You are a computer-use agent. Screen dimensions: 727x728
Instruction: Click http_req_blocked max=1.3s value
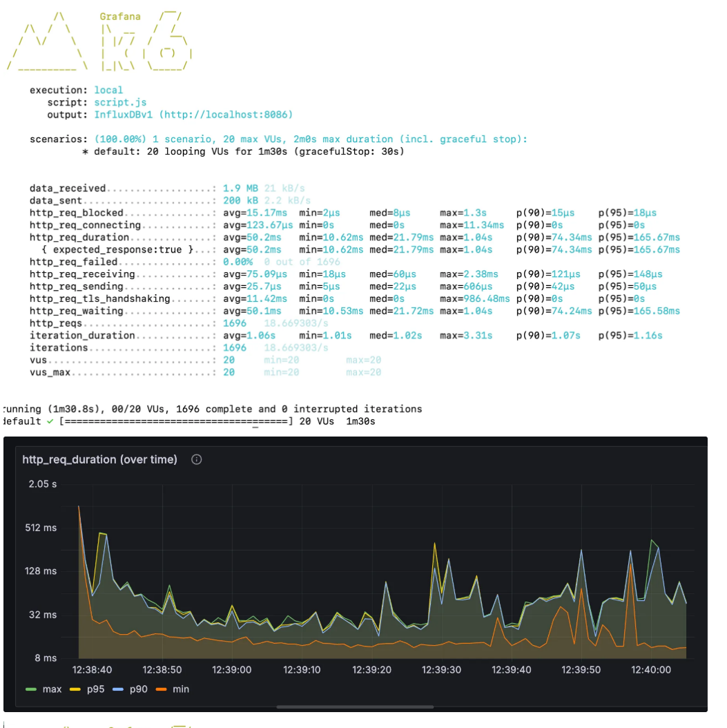coord(463,213)
